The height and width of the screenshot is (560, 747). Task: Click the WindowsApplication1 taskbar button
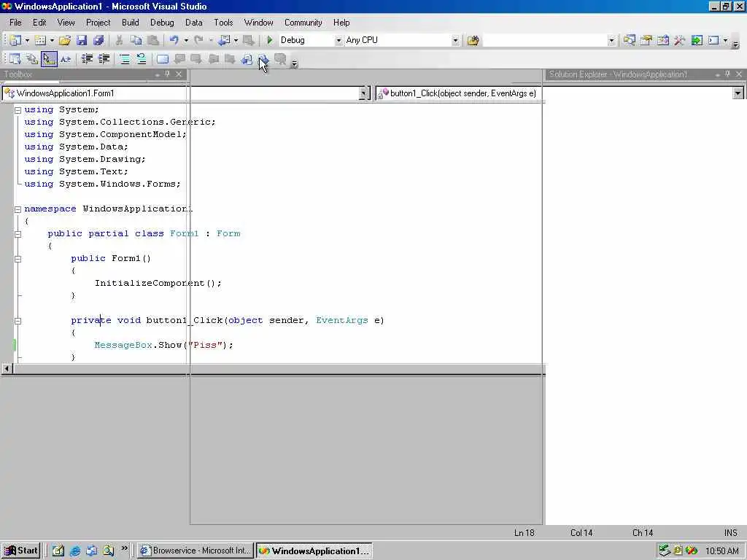(314, 551)
